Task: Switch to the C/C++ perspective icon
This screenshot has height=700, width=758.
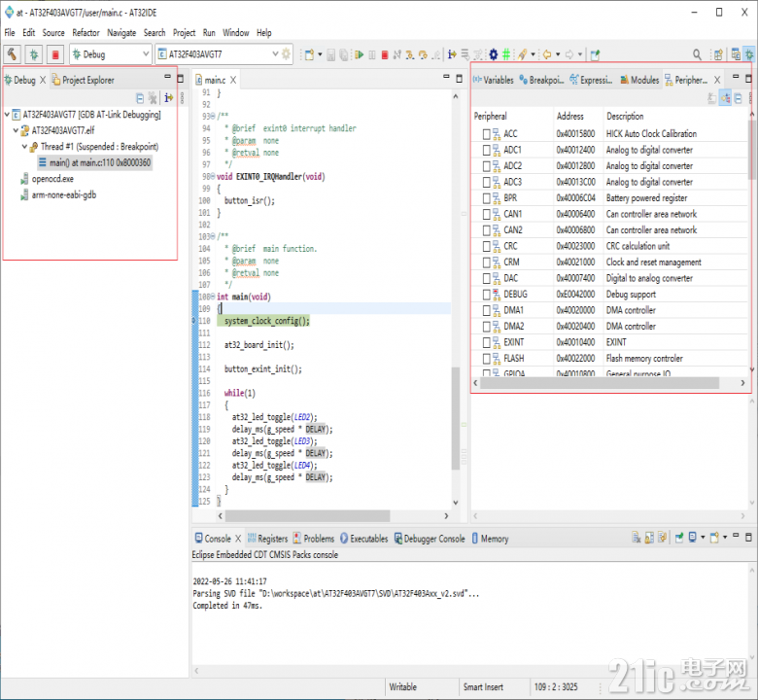Action: [x=736, y=53]
